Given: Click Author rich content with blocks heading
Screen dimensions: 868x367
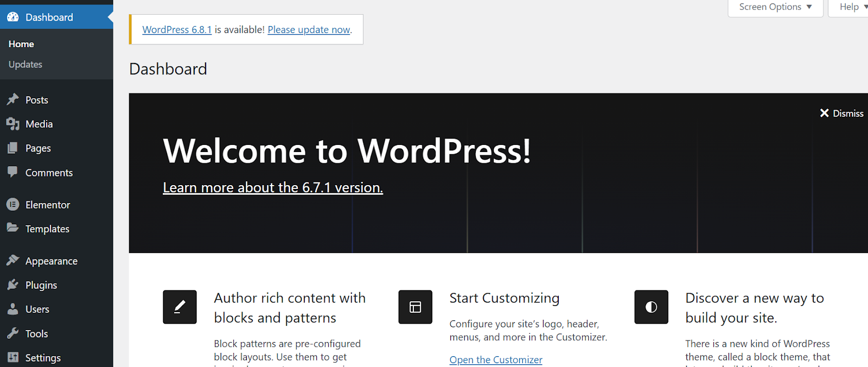Looking at the screenshot, I should point(290,308).
